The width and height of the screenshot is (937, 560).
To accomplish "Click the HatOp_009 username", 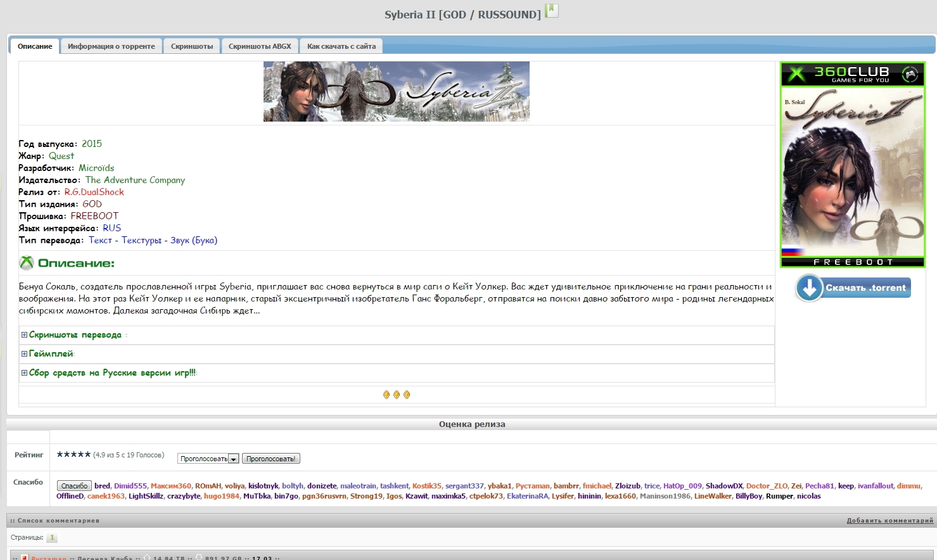I will [x=683, y=486].
